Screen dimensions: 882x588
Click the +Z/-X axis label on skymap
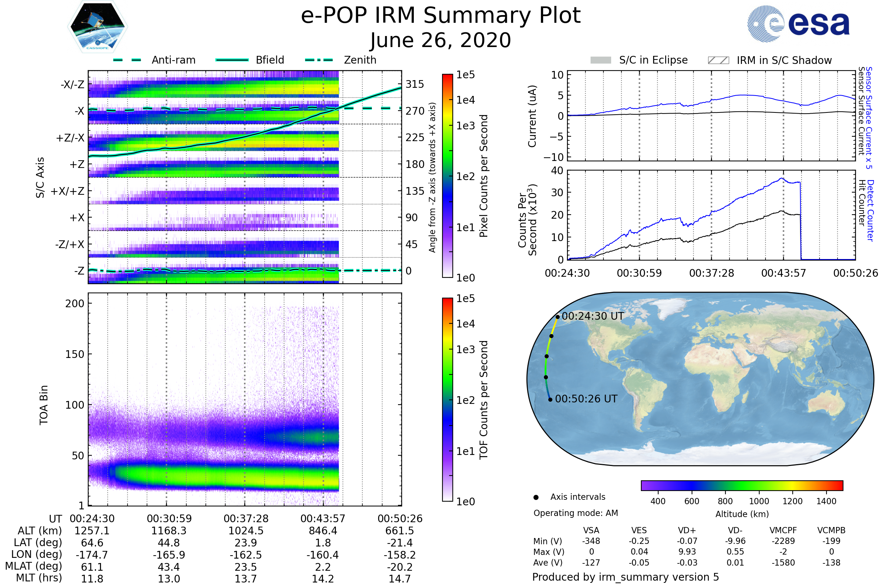click(x=70, y=138)
